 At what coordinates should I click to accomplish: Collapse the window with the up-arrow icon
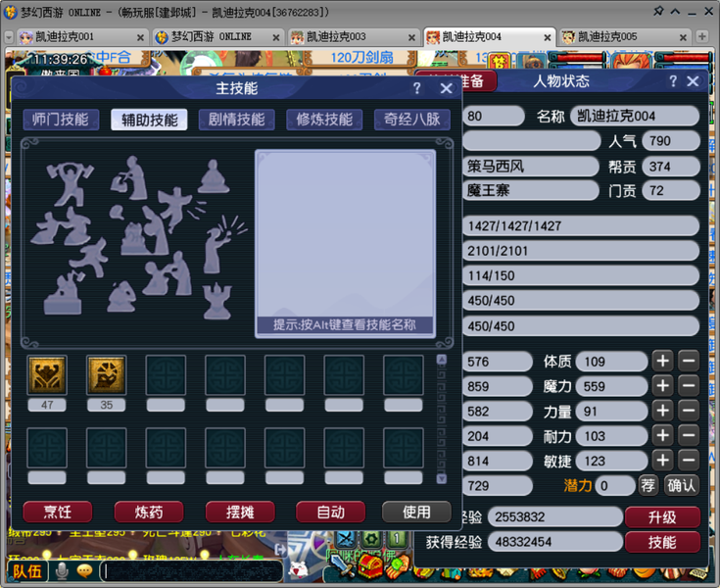[675, 12]
